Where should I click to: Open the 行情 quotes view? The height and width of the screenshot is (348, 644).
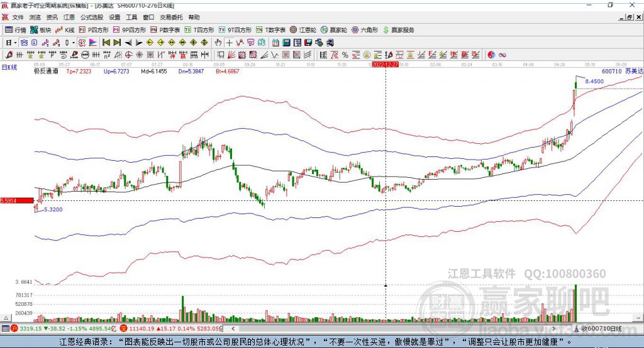point(16,30)
